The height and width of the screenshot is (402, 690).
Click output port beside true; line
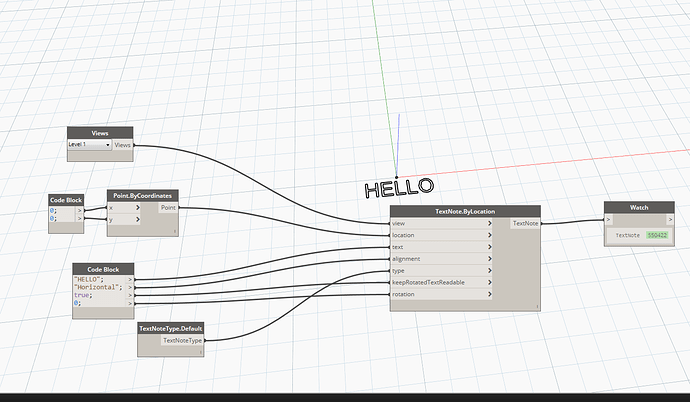tap(130, 295)
